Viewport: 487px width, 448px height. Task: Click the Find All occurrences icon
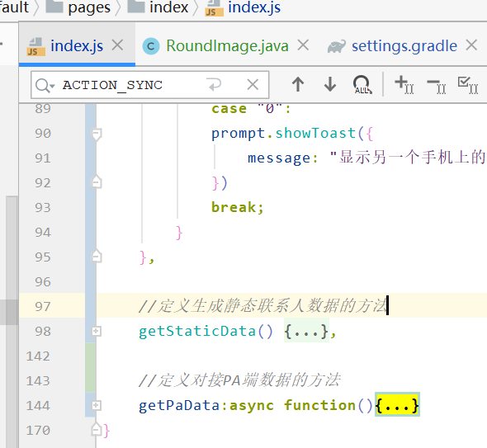click(x=362, y=84)
